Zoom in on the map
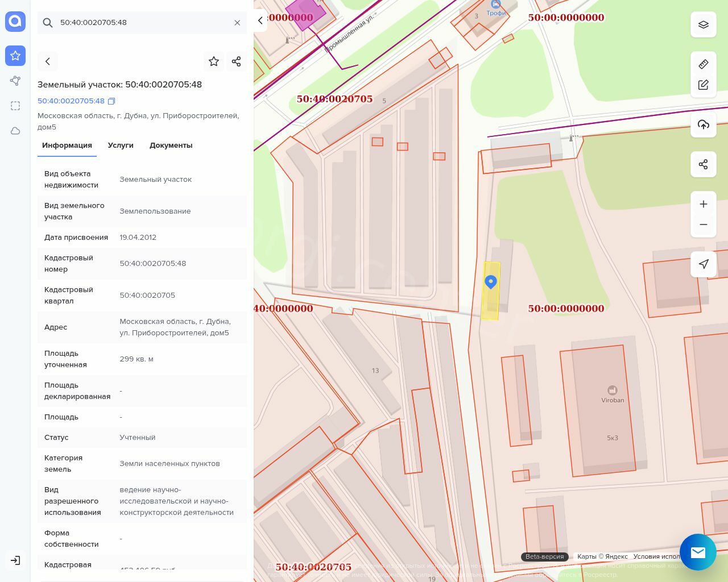The image size is (728, 582). 704,204
